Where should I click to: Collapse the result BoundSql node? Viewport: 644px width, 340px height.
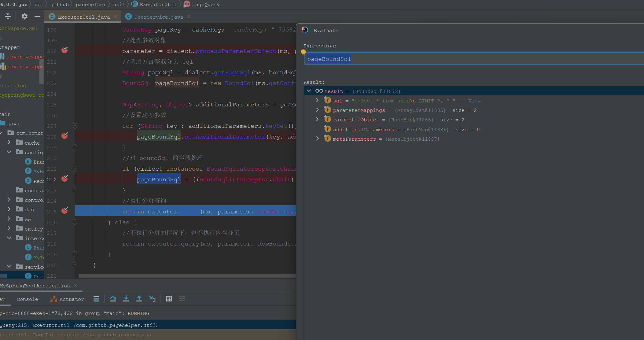coord(309,91)
